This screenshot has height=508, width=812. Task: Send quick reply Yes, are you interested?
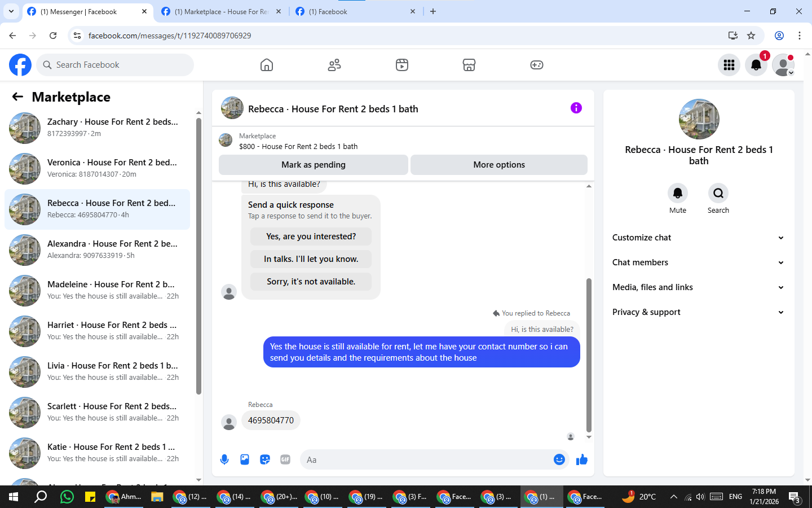[x=311, y=237]
